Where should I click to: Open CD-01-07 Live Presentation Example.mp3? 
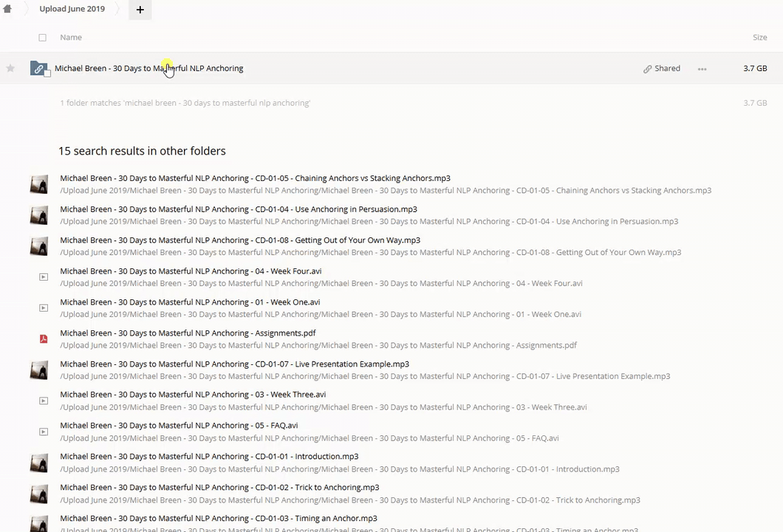tap(234, 364)
